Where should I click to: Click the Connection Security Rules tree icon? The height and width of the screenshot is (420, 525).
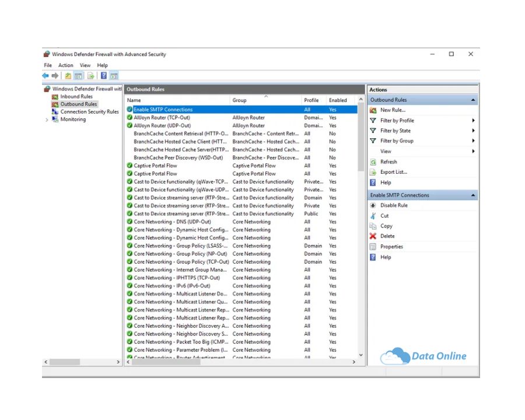coord(55,111)
